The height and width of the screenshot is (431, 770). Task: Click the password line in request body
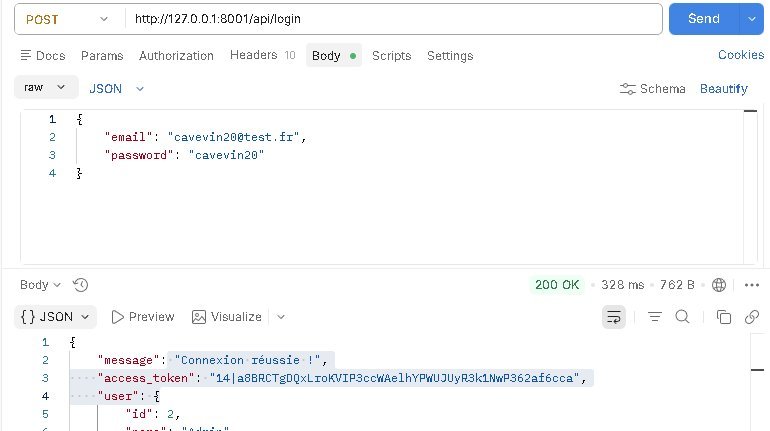(184, 155)
